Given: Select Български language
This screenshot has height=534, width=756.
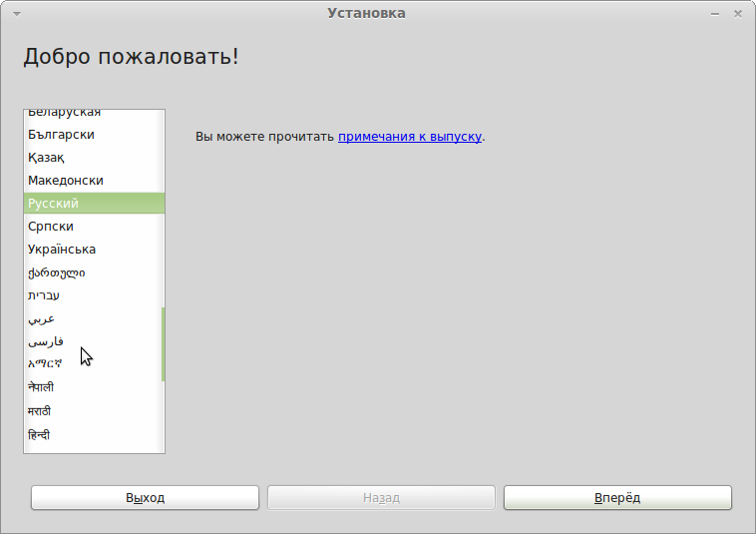Looking at the screenshot, I should [94, 135].
